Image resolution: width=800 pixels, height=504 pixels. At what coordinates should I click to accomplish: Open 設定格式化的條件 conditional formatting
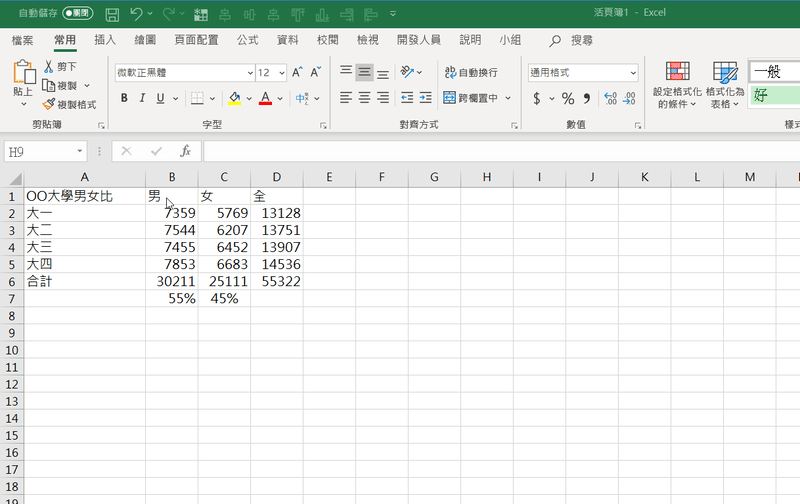tap(677, 85)
